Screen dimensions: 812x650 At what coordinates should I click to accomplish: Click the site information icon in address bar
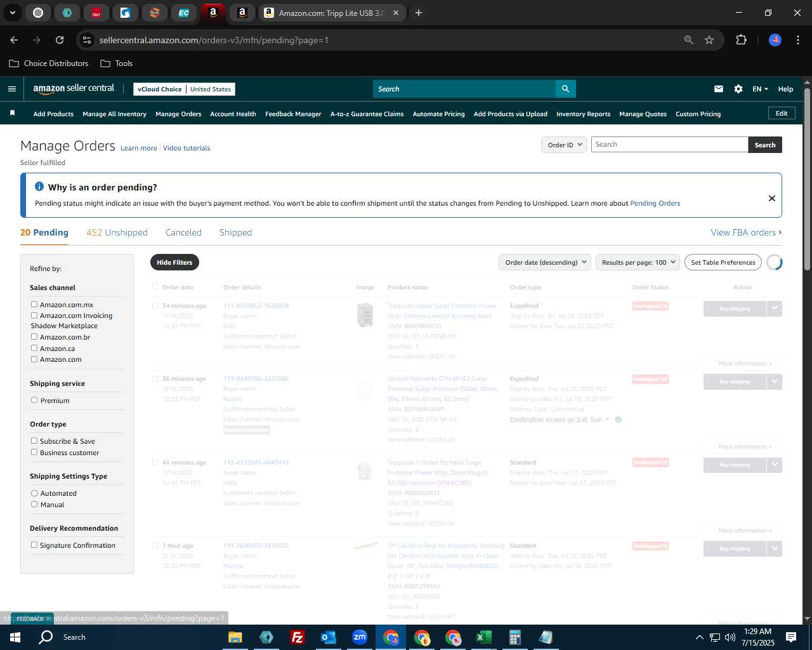click(88, 40)
